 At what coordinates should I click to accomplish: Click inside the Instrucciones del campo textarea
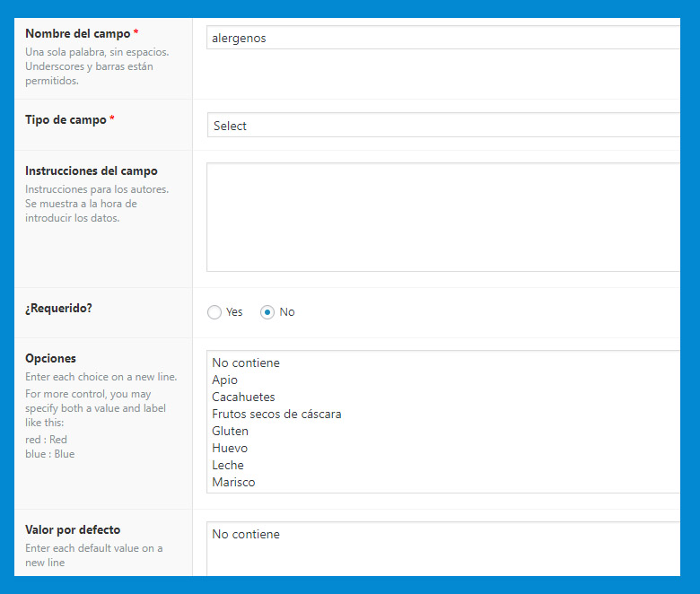(x=443, y=217)
